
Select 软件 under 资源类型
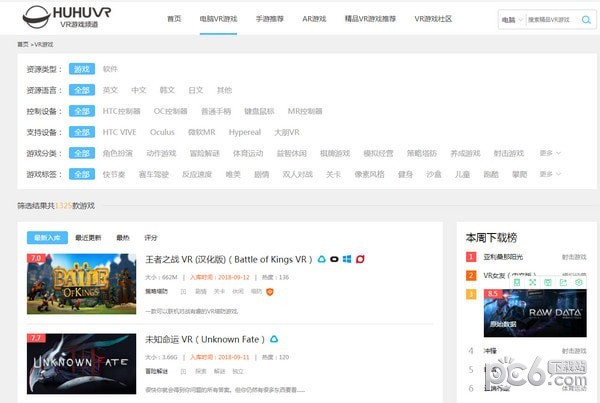(x=110, y=69)
